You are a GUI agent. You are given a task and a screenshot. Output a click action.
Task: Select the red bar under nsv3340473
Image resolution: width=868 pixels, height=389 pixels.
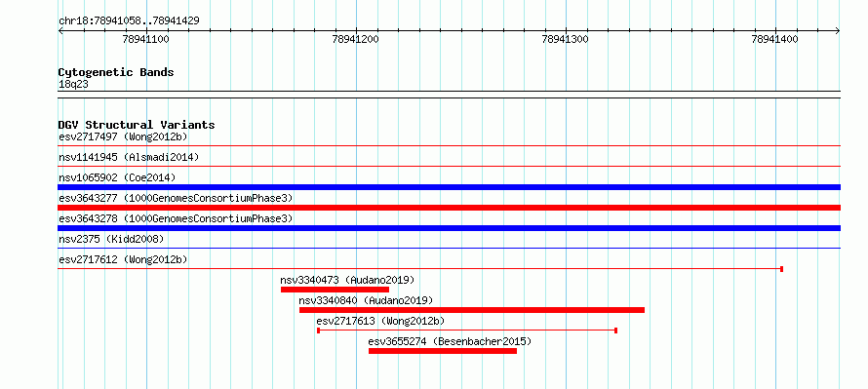pyautogui.click(x=335, y=290)
